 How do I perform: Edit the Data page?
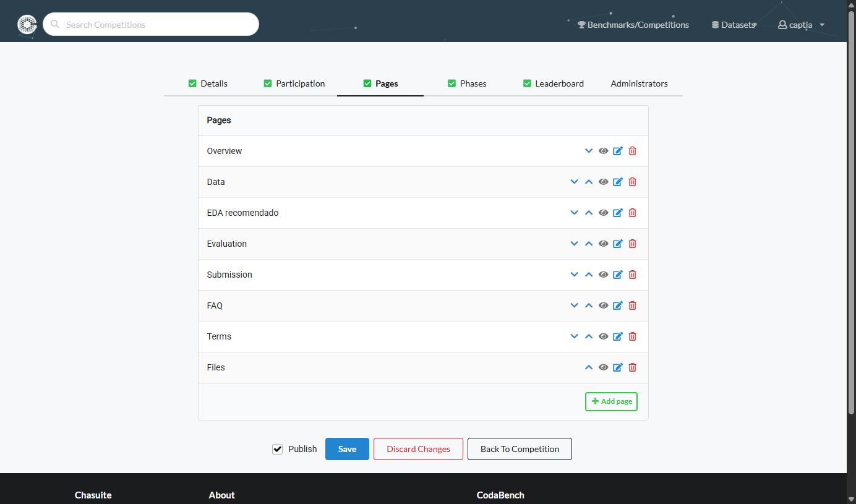[x=617, y=182]
